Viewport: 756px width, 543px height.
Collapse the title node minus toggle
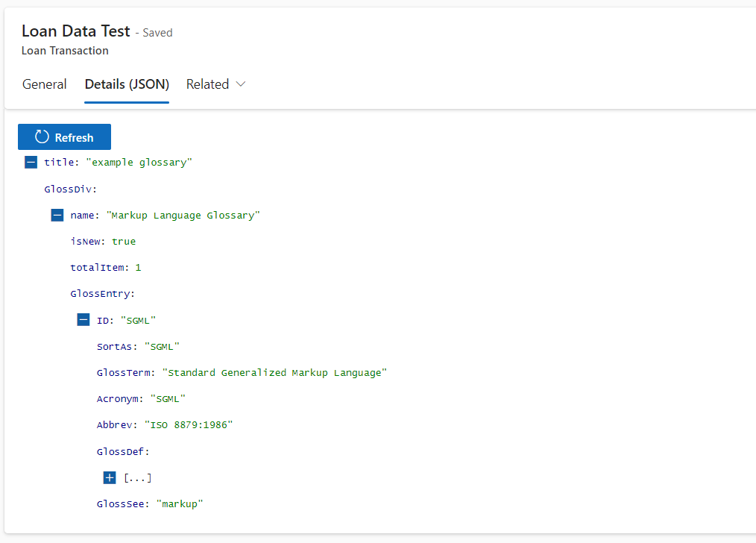(31, 162)
